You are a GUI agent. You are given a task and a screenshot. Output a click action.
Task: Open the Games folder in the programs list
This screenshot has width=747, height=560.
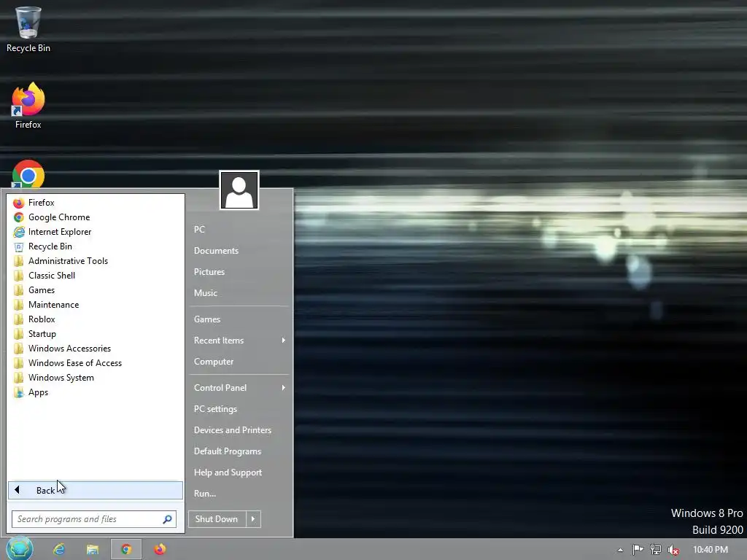coord(96,290)
